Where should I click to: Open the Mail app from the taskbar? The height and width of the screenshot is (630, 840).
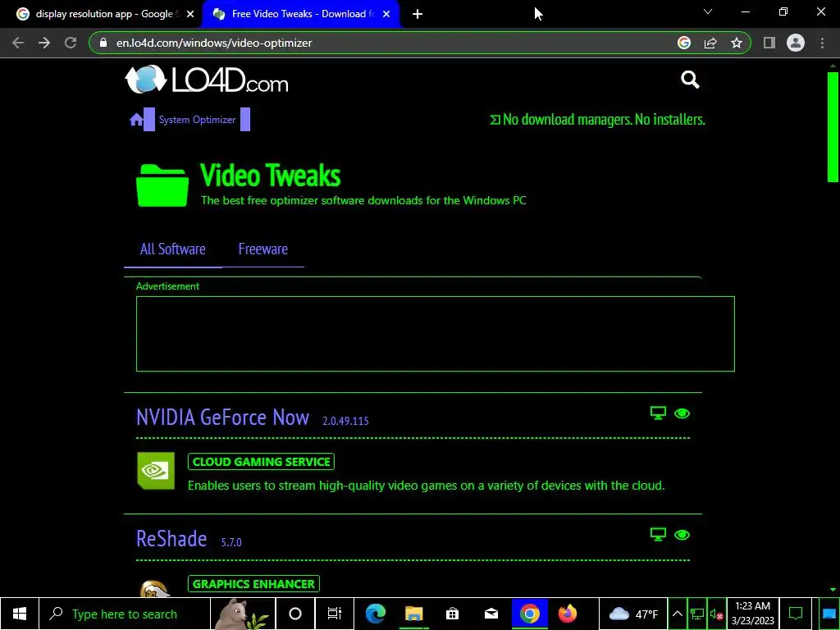coord(491,614)
